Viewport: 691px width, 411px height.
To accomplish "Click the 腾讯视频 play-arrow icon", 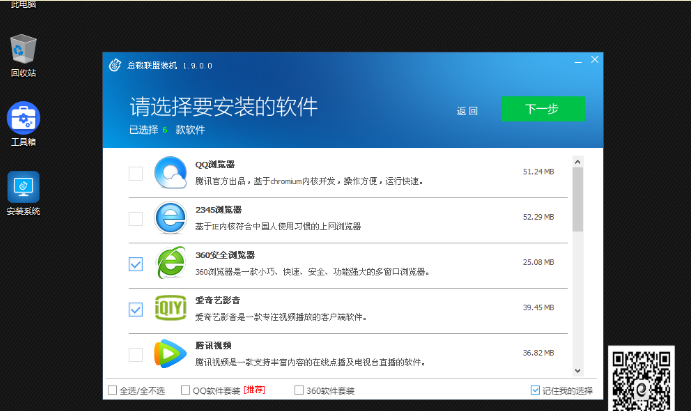I will (170, 353).
